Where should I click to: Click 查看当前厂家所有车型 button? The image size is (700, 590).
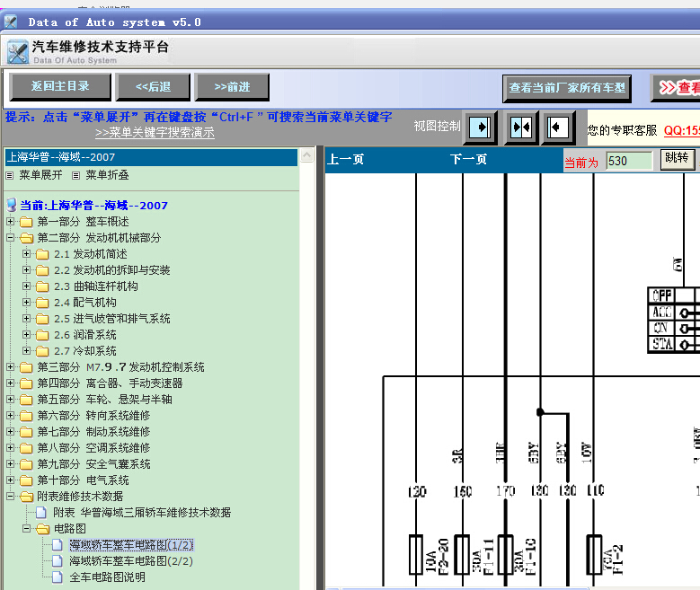[x=567, y=88]
